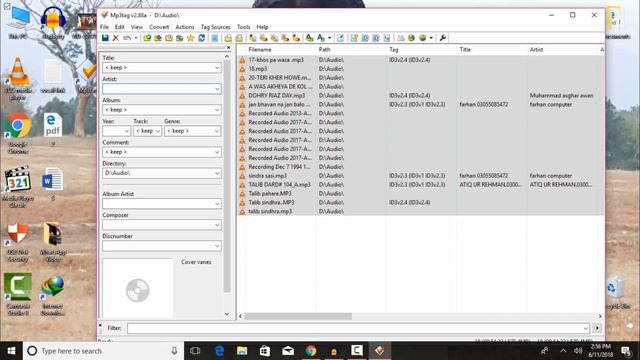Expand the Track field dropdown
This screenshot has width=640, height=360.
[x=158, y=131]
